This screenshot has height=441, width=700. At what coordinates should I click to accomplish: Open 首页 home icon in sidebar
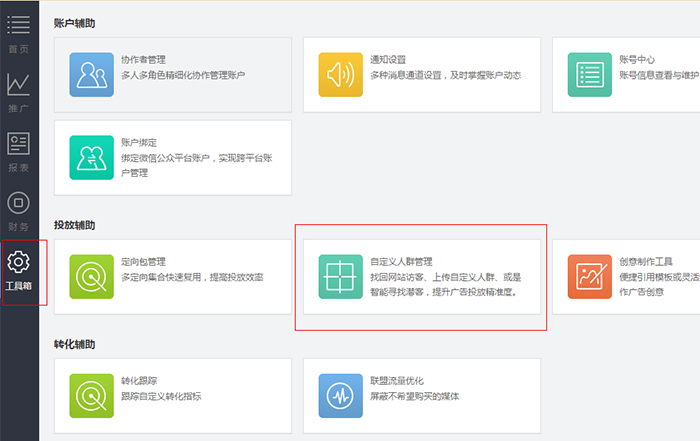point(18,25)
